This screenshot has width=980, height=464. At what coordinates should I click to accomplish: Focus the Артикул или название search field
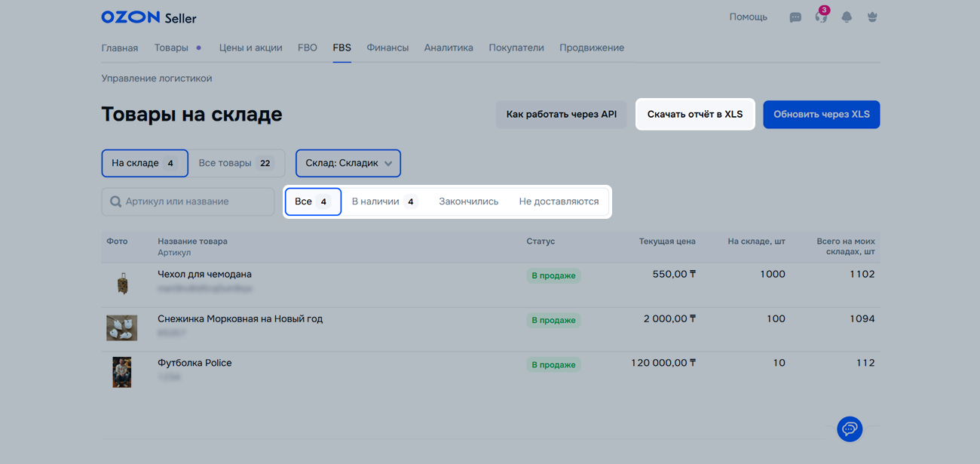[x=196, y=201]
